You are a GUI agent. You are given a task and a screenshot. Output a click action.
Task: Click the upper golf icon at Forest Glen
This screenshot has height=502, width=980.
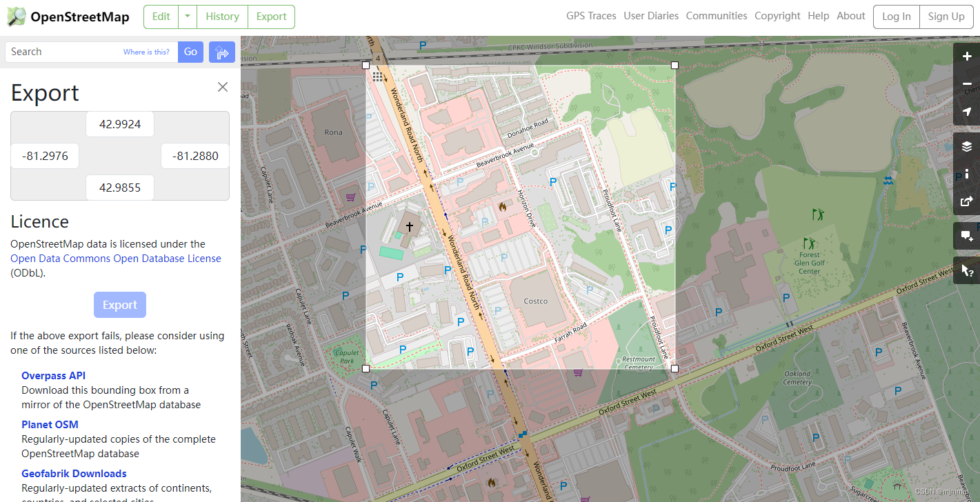click(819, 214)
